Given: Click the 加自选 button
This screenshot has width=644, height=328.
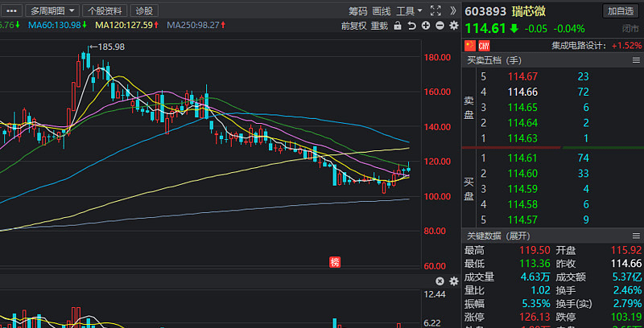Looking at the screenshot, I should tap(621, 11).
